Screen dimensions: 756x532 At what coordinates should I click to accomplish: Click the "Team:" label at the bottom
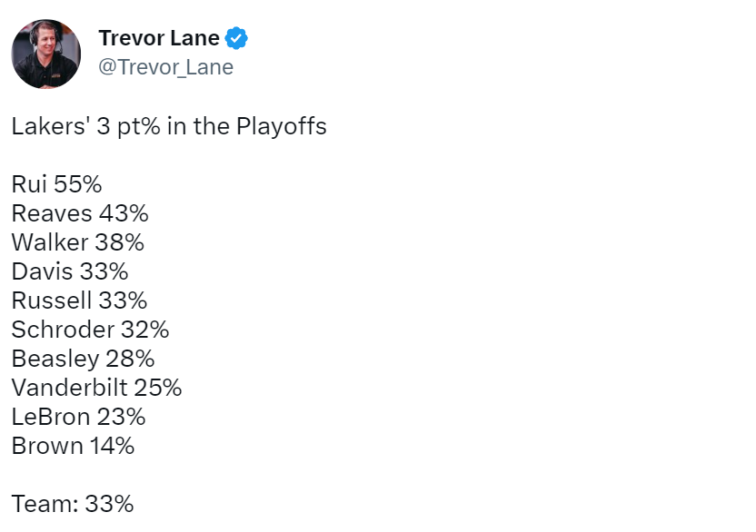pos(45,504)
